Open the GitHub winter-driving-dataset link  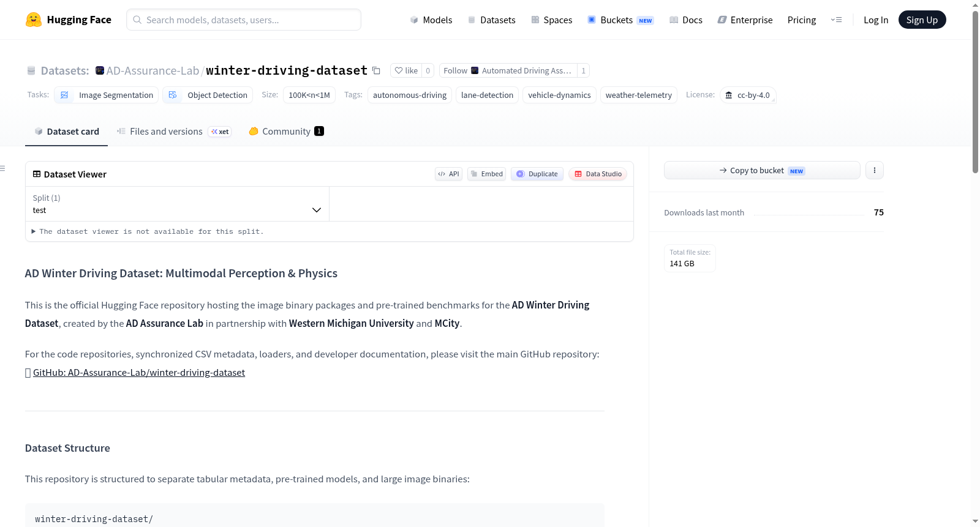pos(139,372)
